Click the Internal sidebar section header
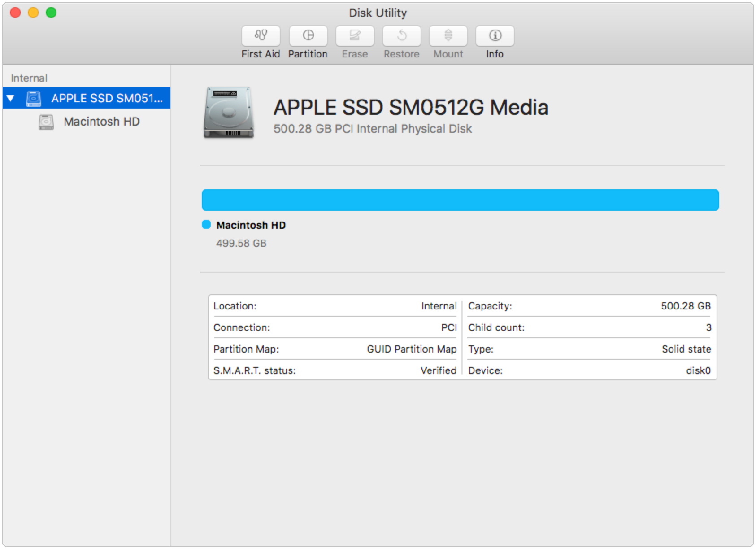Viewport: 756px width, 549px height. point(29,78)
